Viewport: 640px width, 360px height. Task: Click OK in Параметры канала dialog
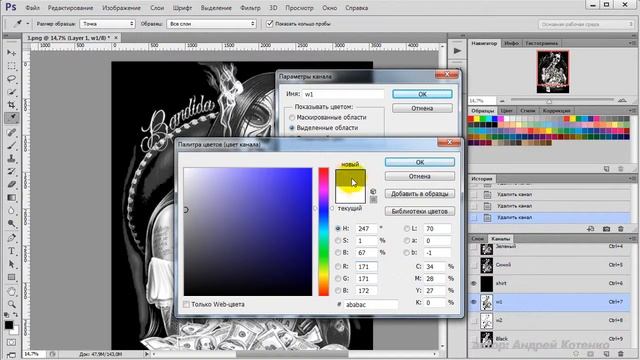pos(422,94)
